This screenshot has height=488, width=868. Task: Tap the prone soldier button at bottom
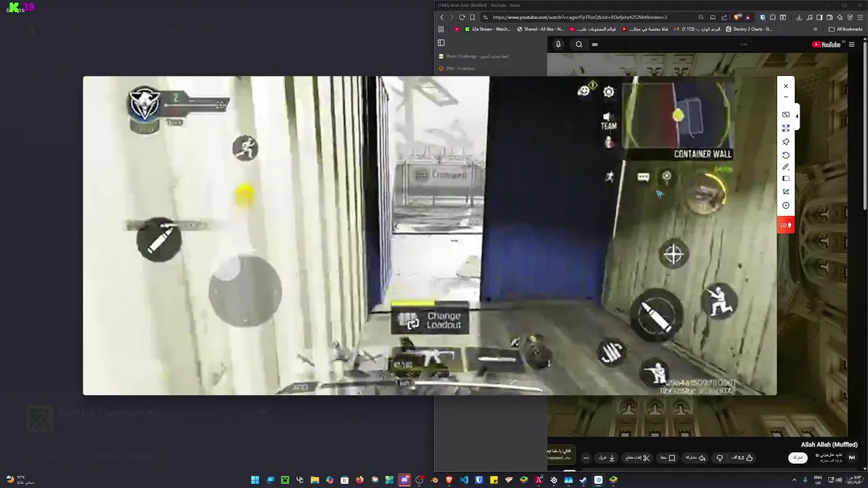pyautogui.click(x=656, y=373)
